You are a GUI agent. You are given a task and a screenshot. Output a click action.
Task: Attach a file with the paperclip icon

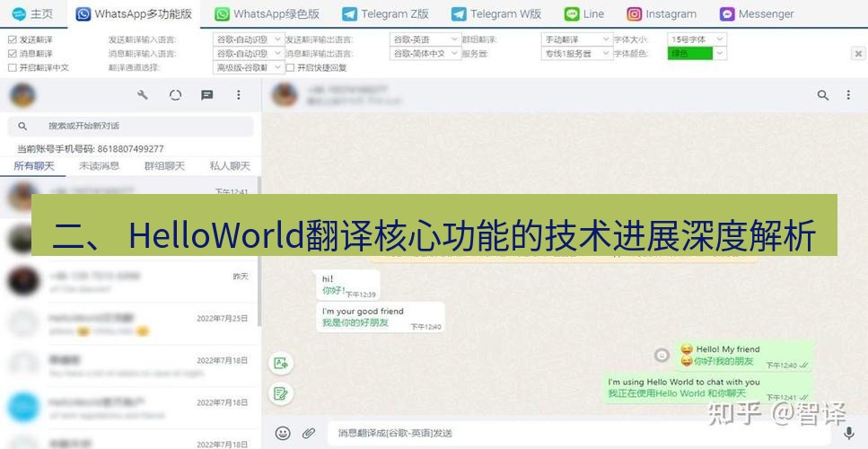pyautogui.click(x=309, y=433)
